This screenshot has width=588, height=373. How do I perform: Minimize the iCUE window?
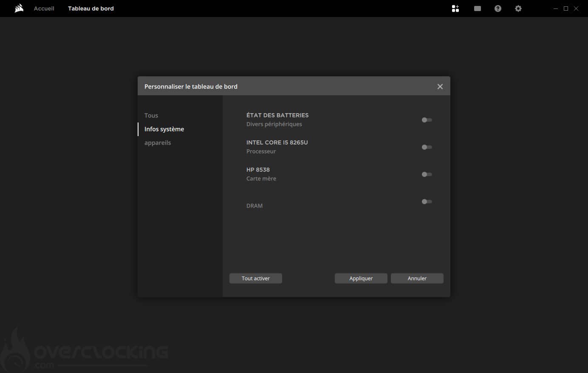click(x=556, y=9)
